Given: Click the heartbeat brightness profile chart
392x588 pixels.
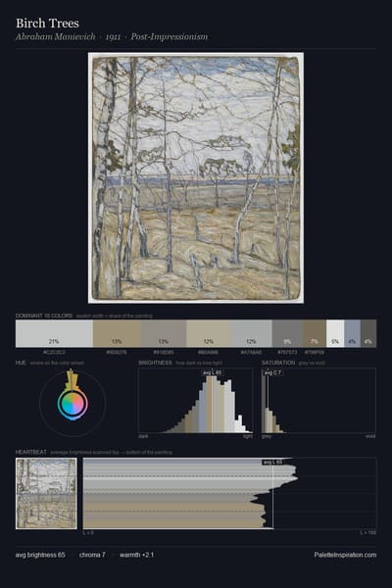Looking at the screenshot, I should [229, 493].
